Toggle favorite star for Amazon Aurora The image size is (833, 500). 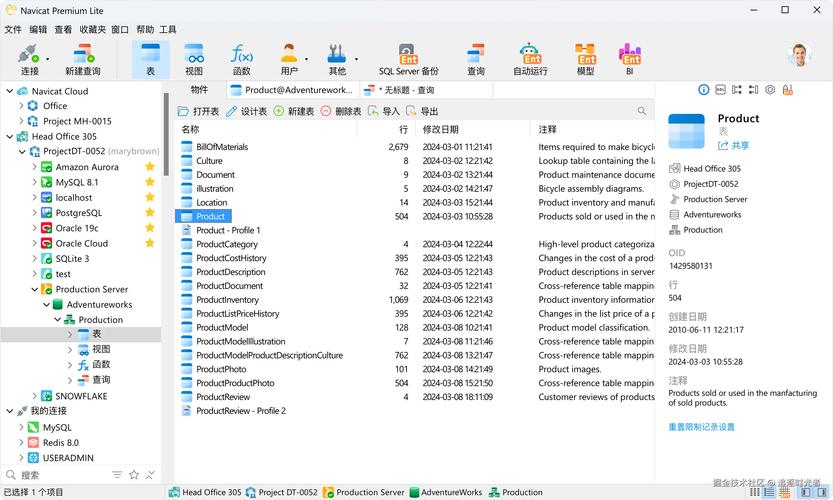(150, 167)
